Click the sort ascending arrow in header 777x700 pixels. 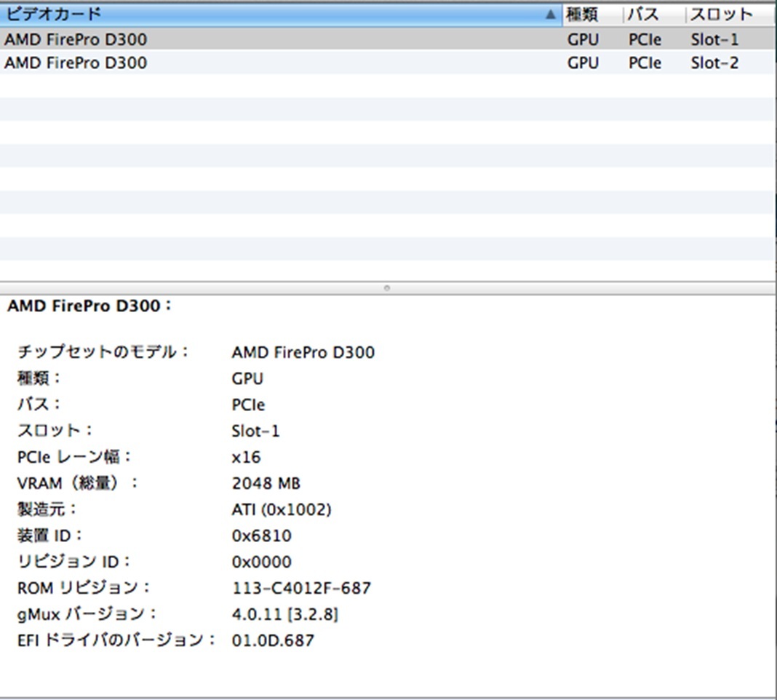[x=550, y=15]
